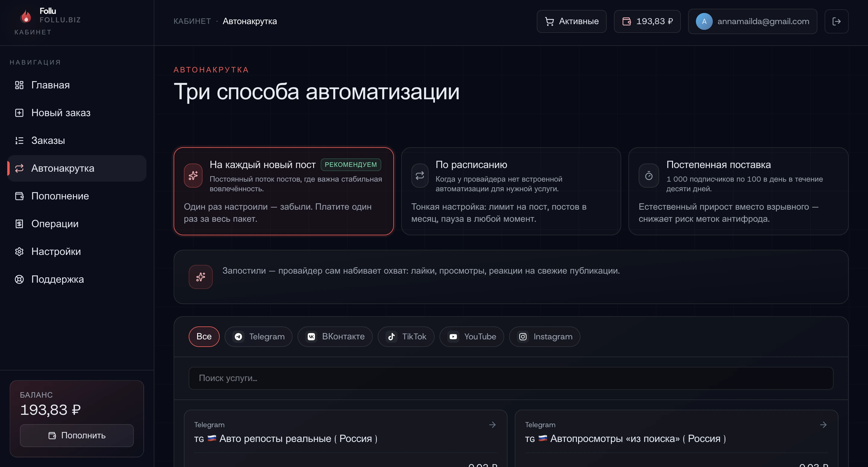Filter services by YouTube
The height and width of the screenshot is (467, 868).
point(471,336)
